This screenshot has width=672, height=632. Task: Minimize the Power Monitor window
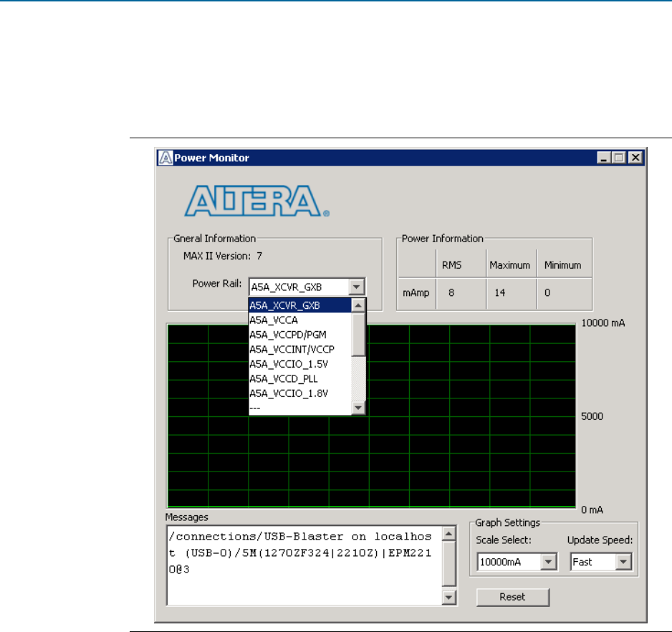point(606,158)
